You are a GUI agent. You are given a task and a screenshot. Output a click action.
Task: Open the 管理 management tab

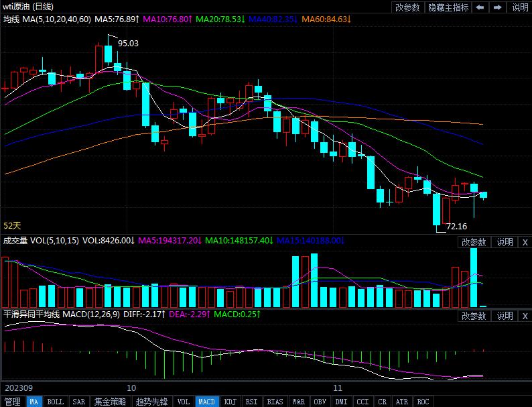13,402
